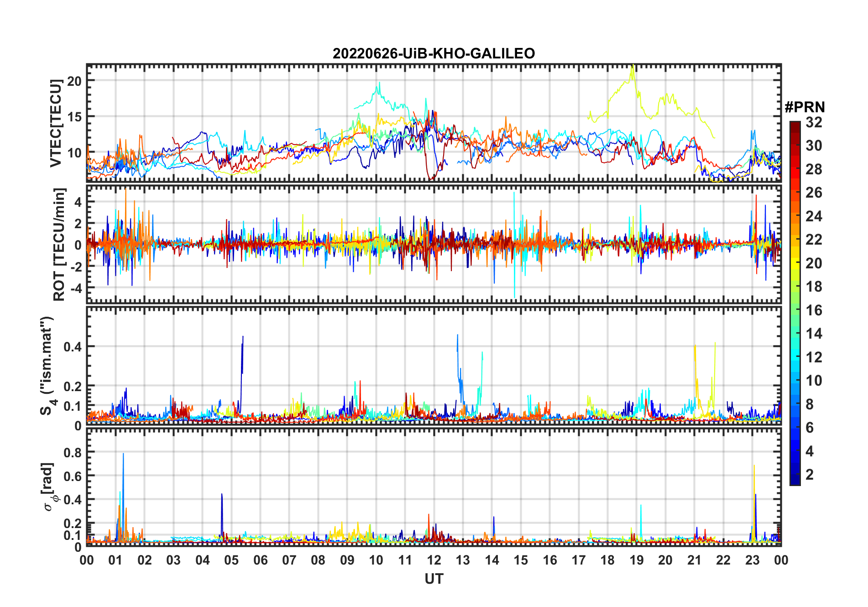The image size is (868, 607).
Task: Click the plot title 20220626-UiB-KHO-GALILEO
Action: 434,53
